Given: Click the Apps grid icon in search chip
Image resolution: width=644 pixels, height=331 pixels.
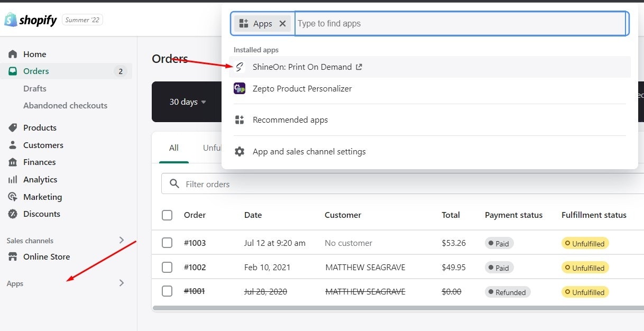Looking at the screenshot, I should click(244, 23).
